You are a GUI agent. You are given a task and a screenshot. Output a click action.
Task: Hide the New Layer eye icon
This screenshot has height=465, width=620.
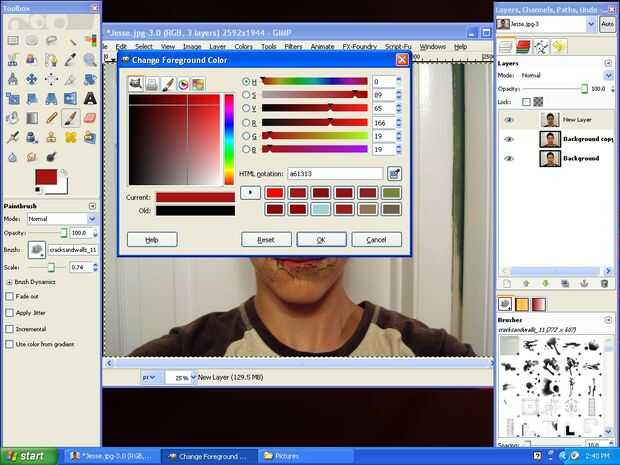pos(509,119)
